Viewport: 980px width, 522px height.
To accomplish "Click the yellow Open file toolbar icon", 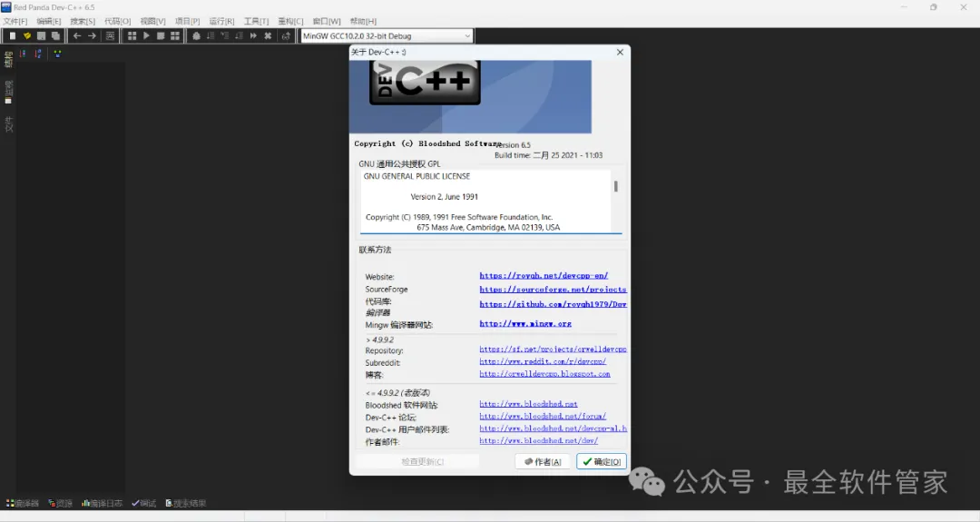I will 27,36.
